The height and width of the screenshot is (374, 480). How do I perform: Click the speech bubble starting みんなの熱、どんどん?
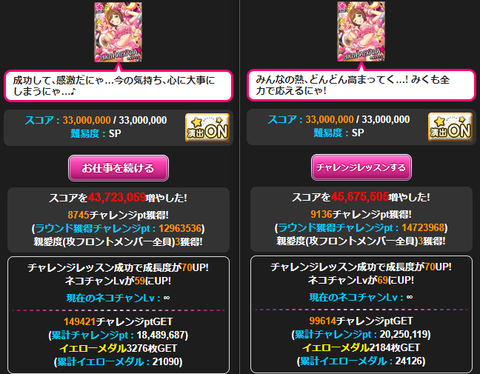pyautogui.click(x=361, y=85)
